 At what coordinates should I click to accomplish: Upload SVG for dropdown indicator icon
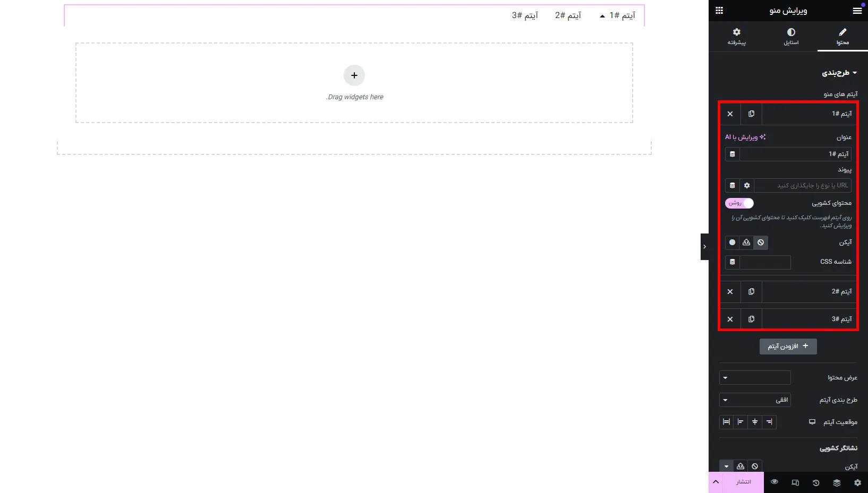(x=741, y=466)
